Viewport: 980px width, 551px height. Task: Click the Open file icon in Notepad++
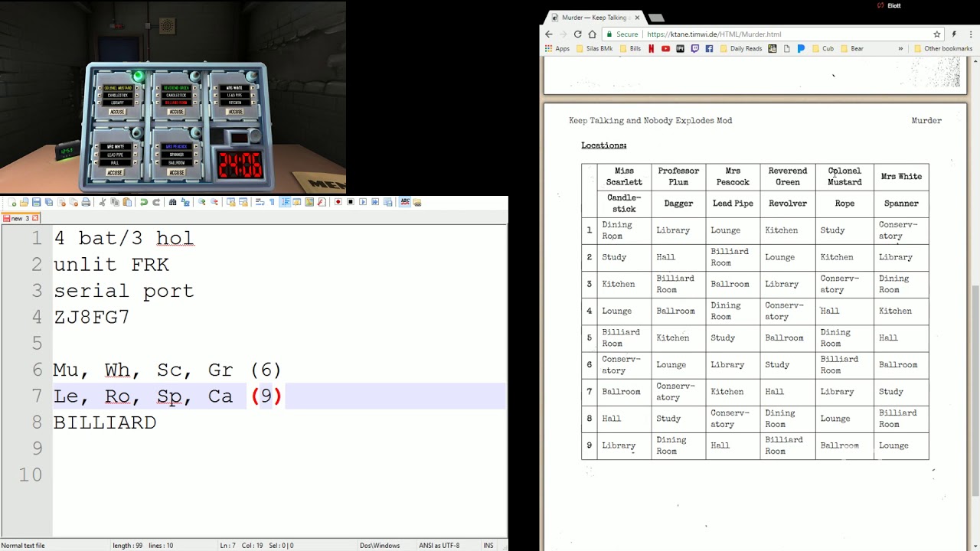pos(24,202)
